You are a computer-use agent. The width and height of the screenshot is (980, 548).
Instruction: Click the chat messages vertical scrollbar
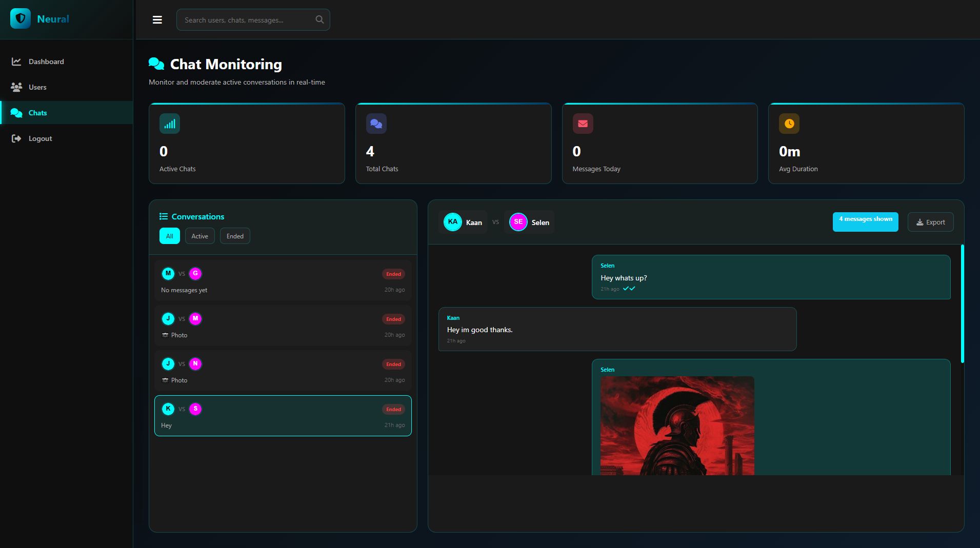point(963,303)
